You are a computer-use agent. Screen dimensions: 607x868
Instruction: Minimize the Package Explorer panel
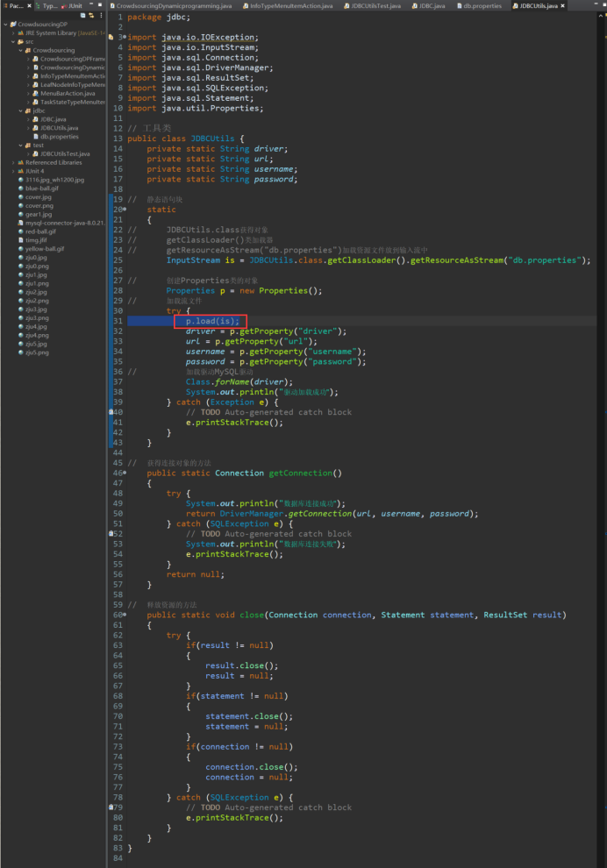[x=92, y=5]
